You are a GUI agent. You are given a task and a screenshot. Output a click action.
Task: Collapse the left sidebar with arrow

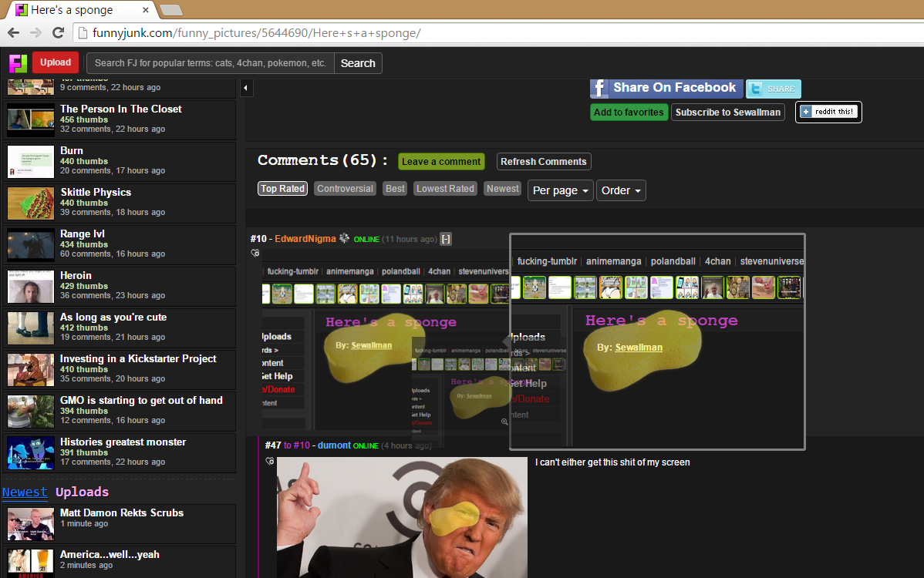tap(246, 89)
